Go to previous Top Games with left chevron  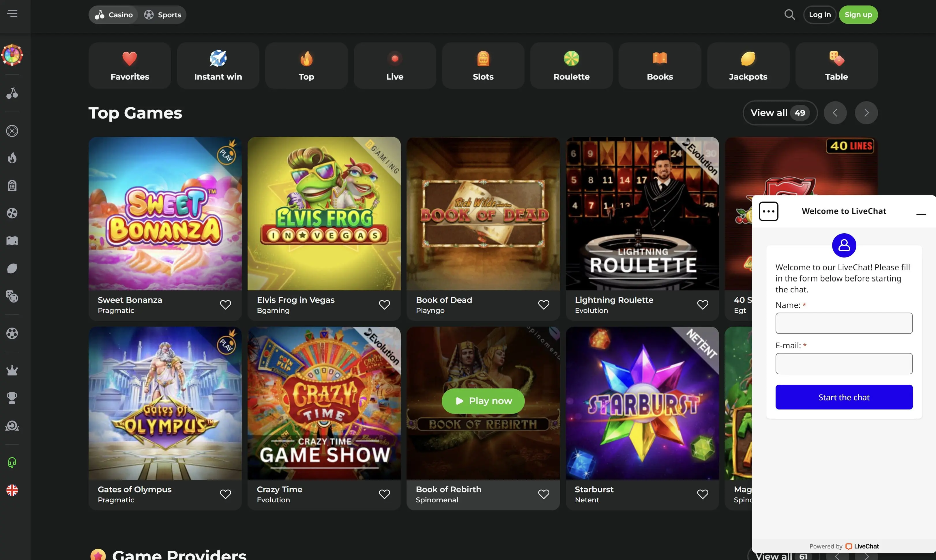(x=835, y=113)
